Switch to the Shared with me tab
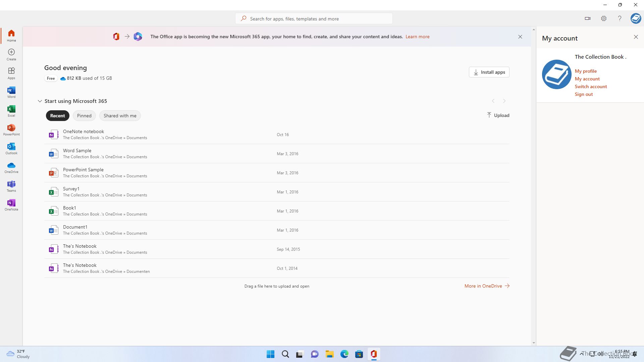The height and width of the screenshot is (362, 644). (x=120, y=116)
